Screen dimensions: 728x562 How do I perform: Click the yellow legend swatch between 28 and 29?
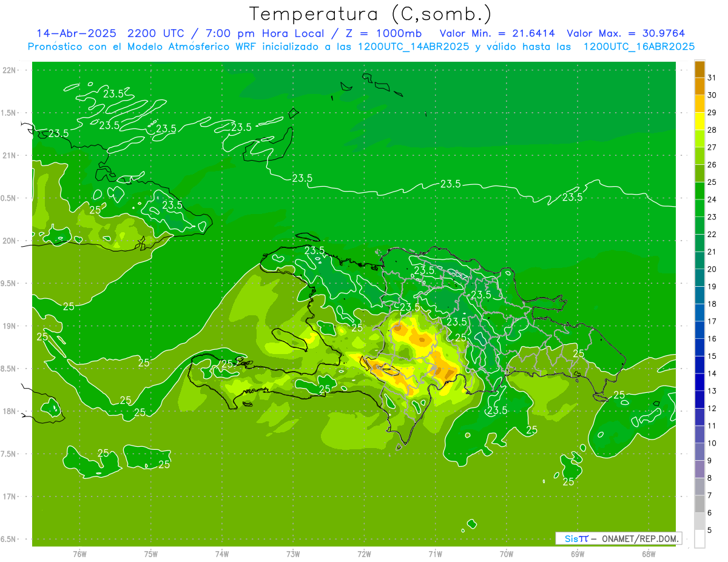(x=699, y=121)
